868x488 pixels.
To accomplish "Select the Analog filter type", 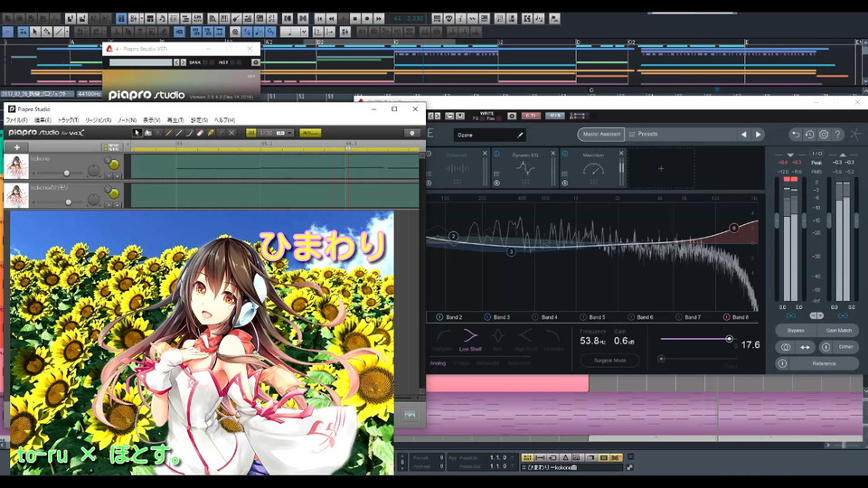I will [x=438, y=363].
